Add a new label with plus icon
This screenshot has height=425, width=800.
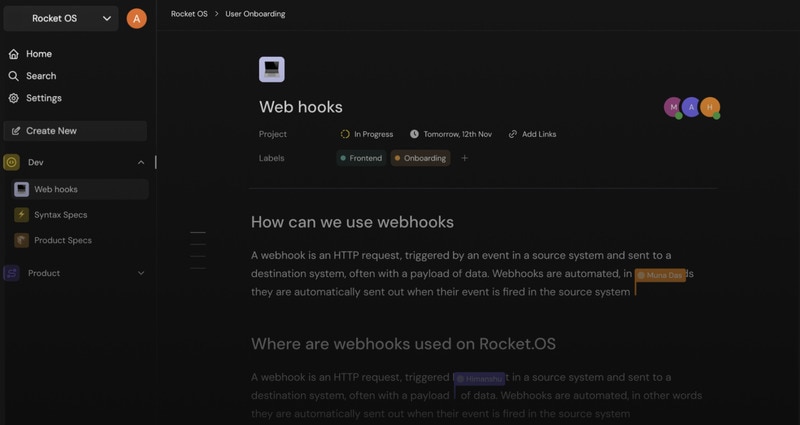tap(464, 158)
